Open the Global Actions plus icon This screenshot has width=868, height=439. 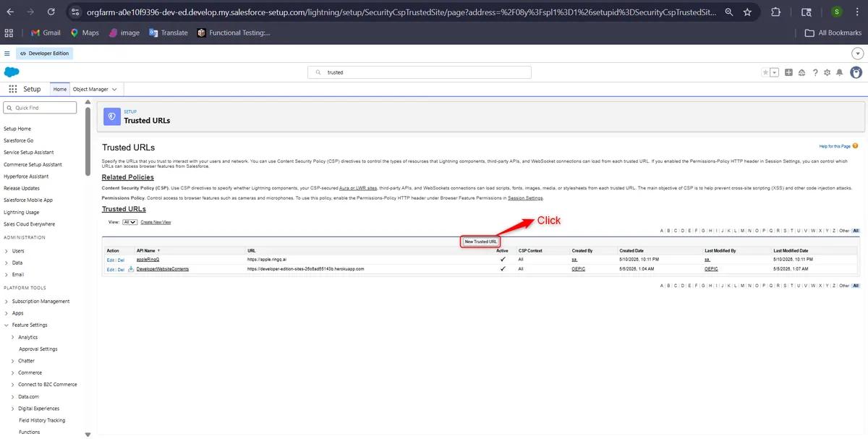pyautogui.click(x=788, y=72)
